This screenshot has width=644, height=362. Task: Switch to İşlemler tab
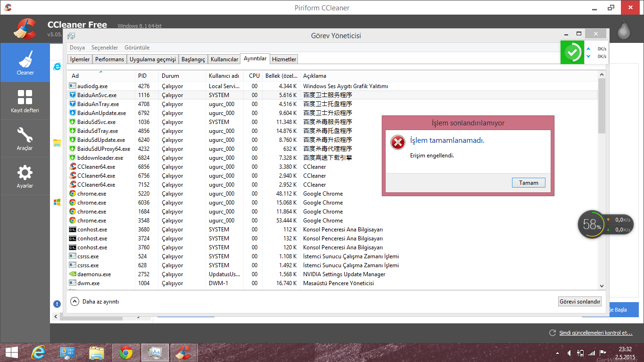click(80, 59)
